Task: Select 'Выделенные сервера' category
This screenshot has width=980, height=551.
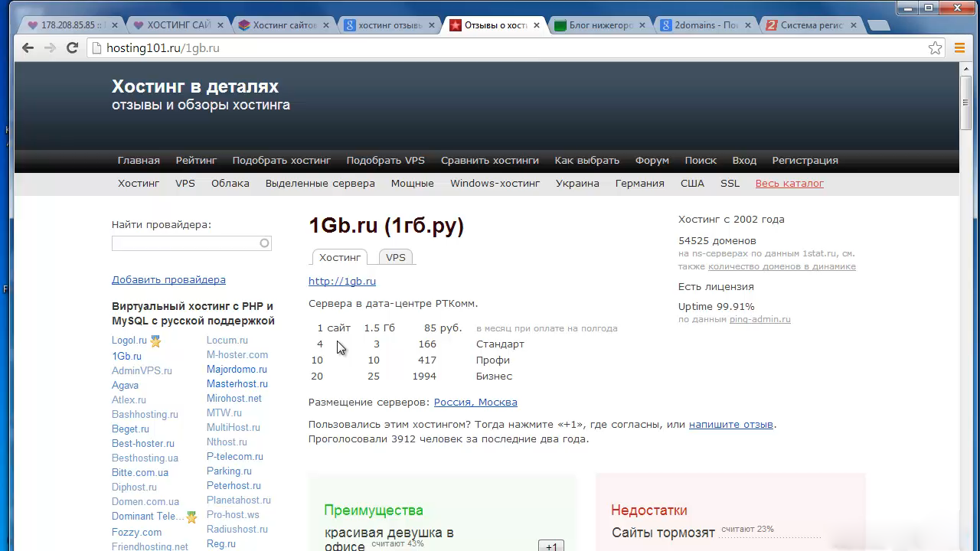Action: 320,184
